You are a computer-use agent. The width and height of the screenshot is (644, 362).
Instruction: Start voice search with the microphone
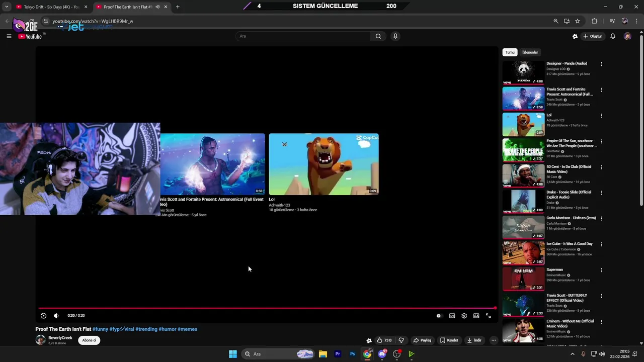(395, 36)
